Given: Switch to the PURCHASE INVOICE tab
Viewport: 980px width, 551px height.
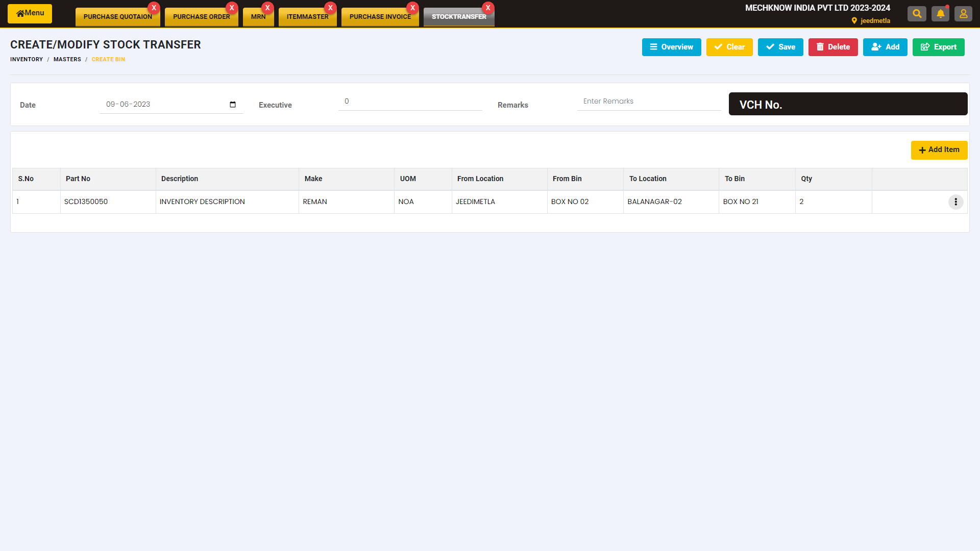Looking at the screenshot, I should click(380, 17).
